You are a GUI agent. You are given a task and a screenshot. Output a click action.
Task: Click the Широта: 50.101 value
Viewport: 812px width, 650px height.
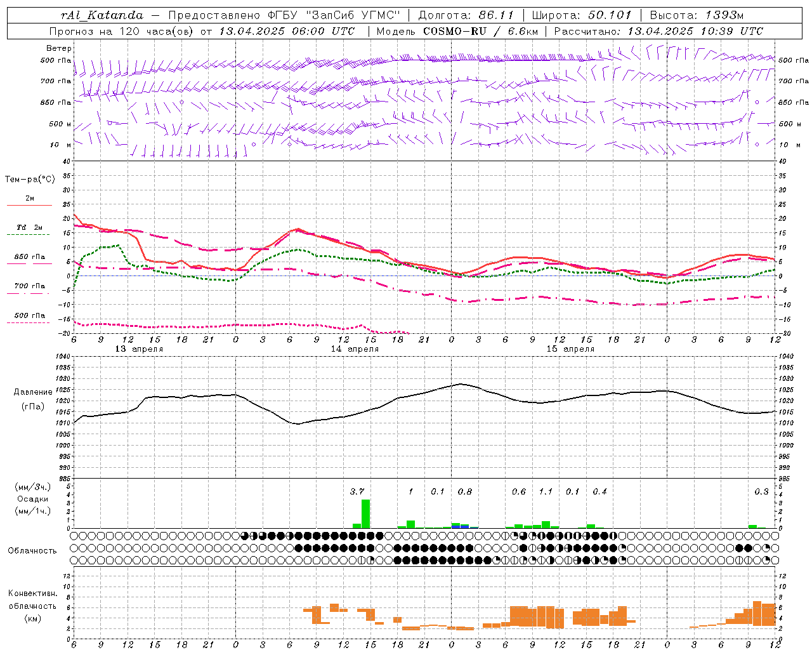pos(582,15)
